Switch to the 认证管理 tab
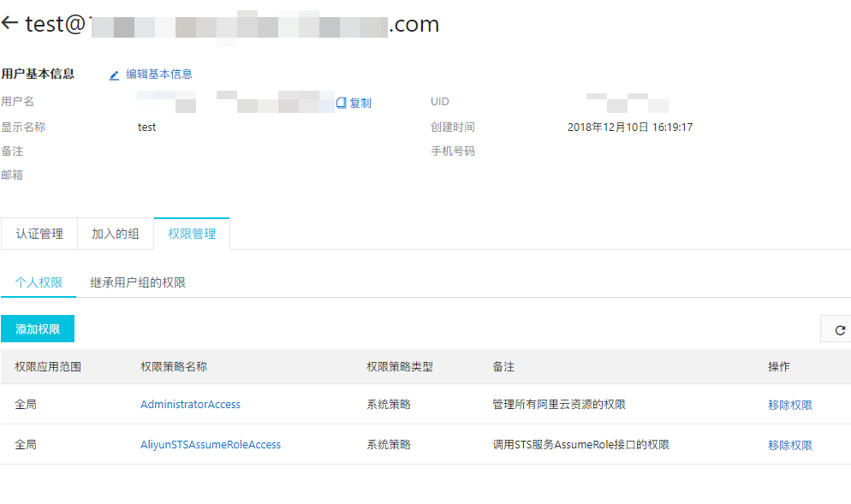The height and width of the screenshot is (504, 851). click(x=39, y=234)
